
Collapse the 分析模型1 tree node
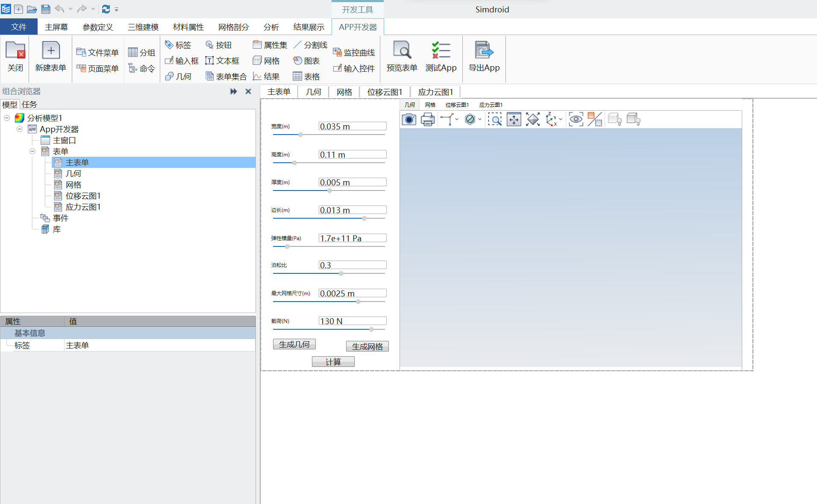coord(7,118)
